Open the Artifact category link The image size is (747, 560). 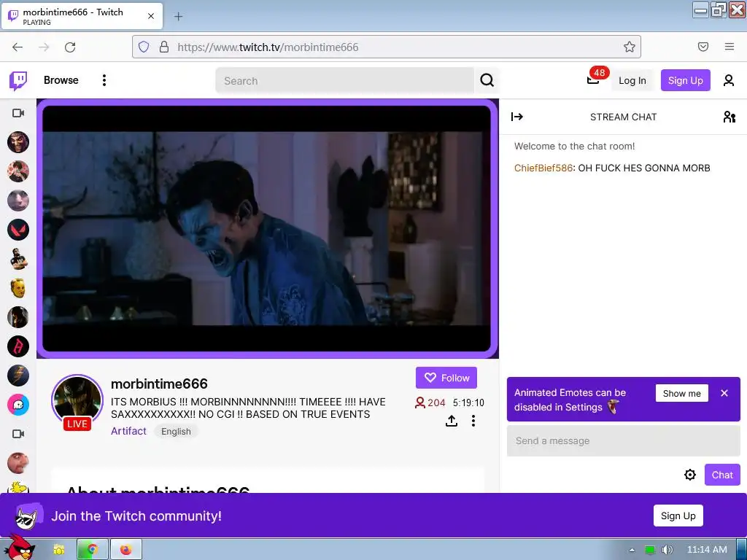(128, 431)
